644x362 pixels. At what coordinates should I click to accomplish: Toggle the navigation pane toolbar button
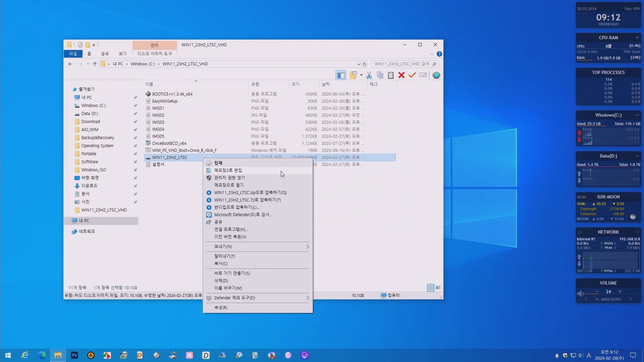click(x=341, y=75)
